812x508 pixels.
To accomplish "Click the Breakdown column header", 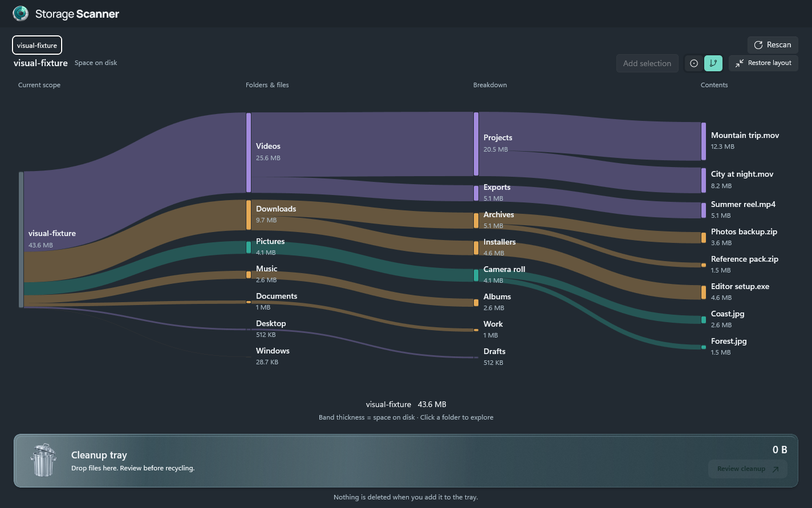I will pyautogui.click(x=490, y=85).
